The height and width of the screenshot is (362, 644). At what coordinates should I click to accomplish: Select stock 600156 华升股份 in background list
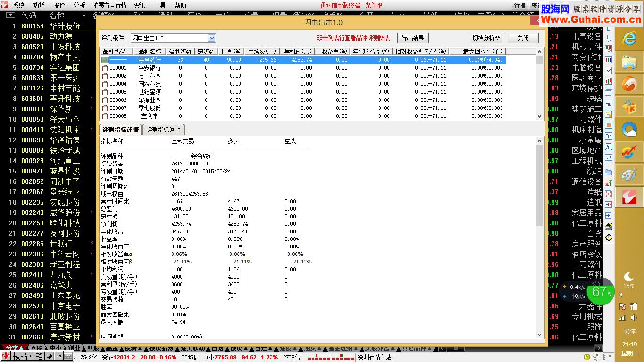[47, 26]
